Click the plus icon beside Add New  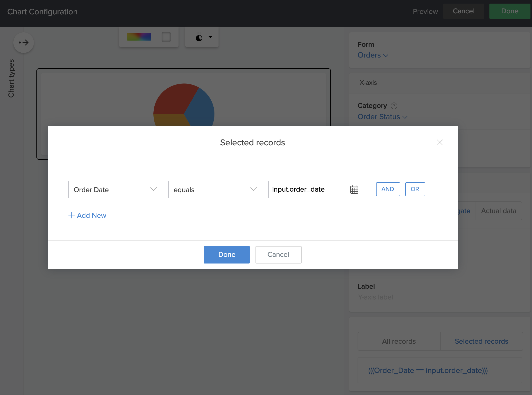72,215
